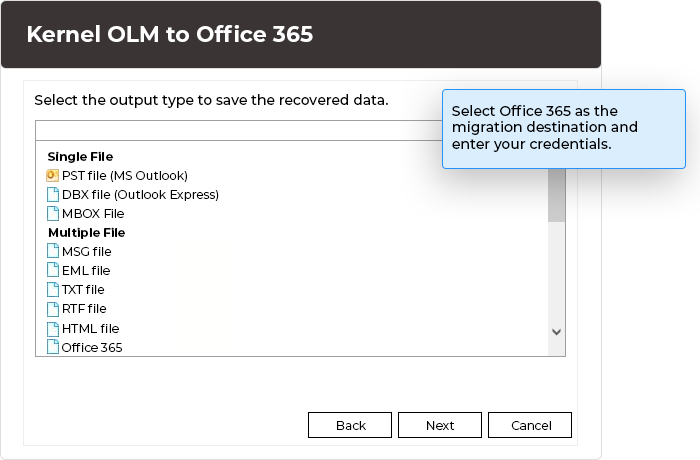The height and width of the screenshot is (460, 700).
Task: Click the DBX file document icon
Action: tap(53, 195)
